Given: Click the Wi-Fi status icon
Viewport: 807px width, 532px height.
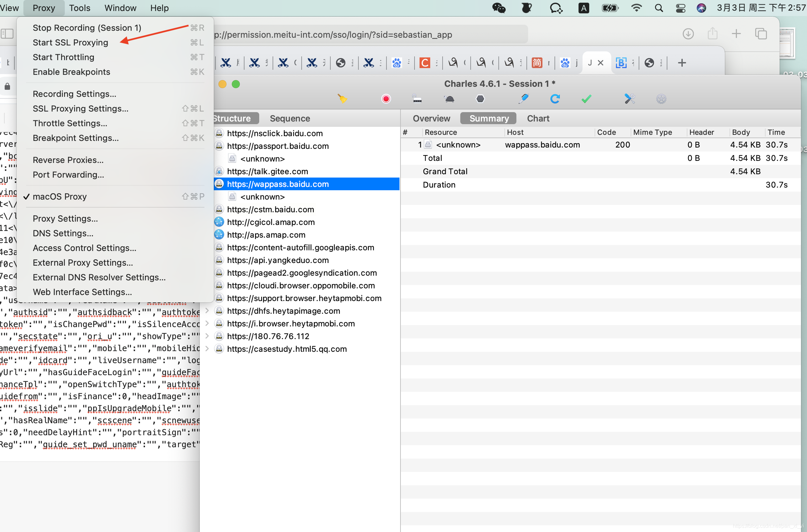Looking at the screenshot, I should (636, 8).
